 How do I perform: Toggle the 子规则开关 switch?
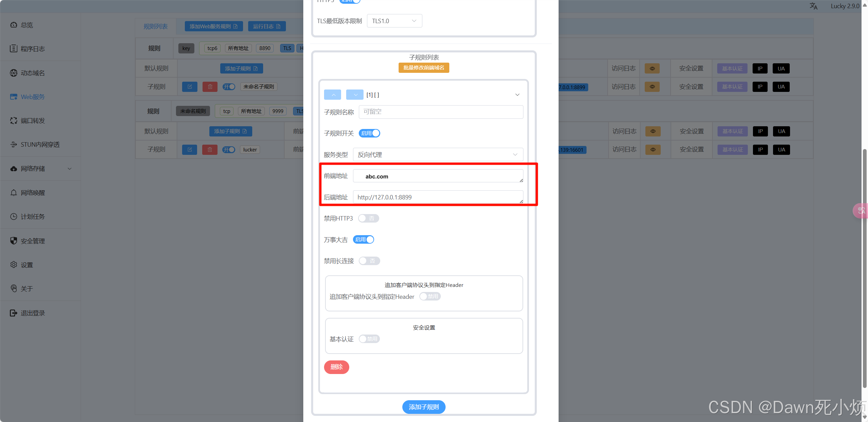pyautogui.click(x=369, y=133)
